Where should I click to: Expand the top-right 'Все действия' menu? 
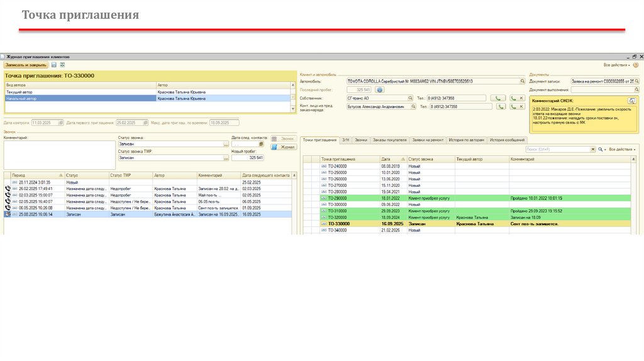click(x=616, y=65)
